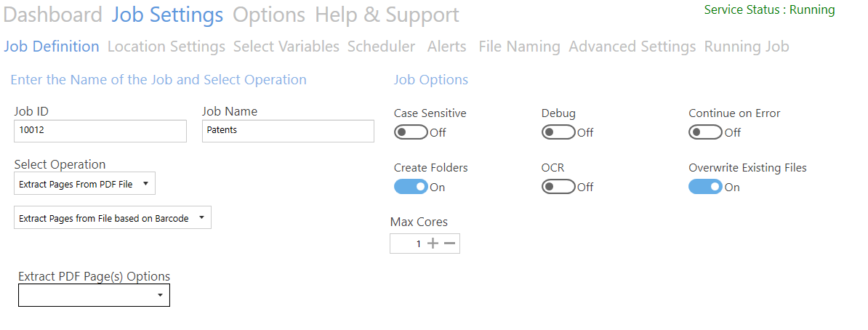
Task: Go to Help & Support
Action: pos(387,15)
